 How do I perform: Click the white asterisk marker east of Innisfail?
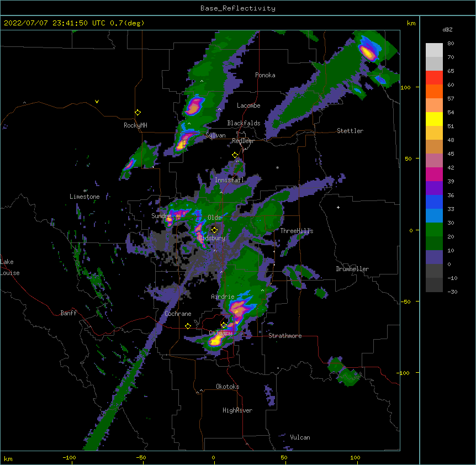point(277,167)
